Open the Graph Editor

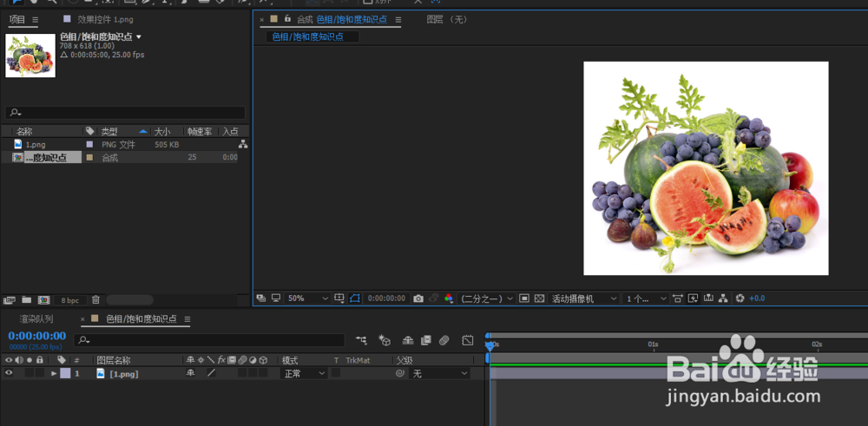[x=468, y=340]
